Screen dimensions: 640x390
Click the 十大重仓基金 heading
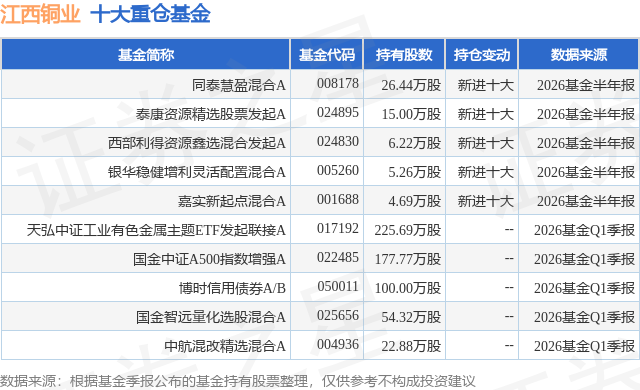coord(150,14)
